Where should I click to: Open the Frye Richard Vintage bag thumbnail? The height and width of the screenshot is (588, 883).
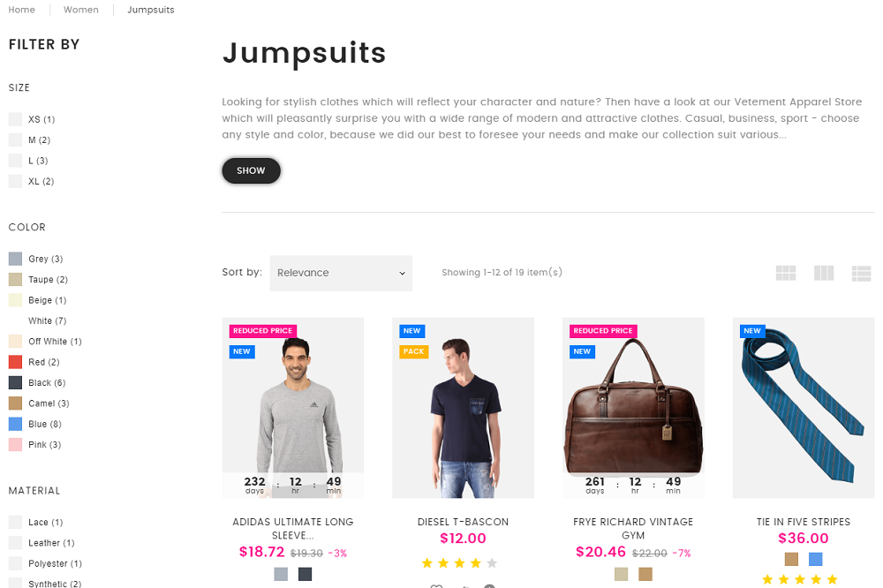(633, 408)
